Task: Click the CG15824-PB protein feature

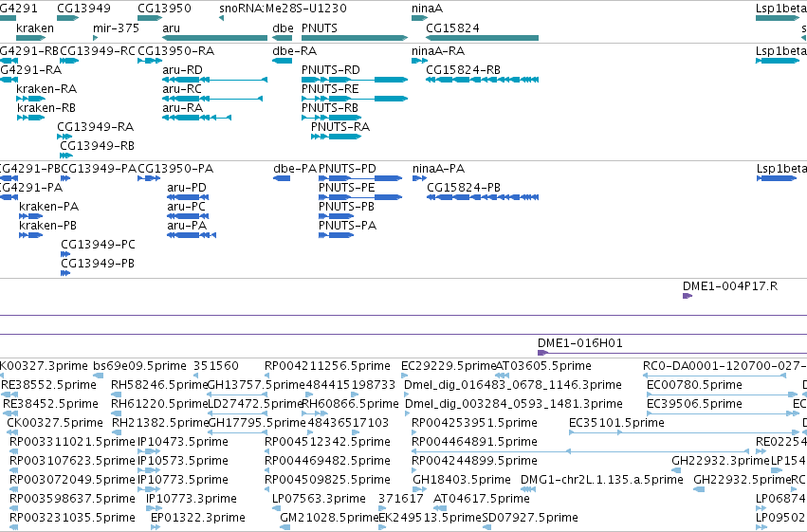Action: 483,197
